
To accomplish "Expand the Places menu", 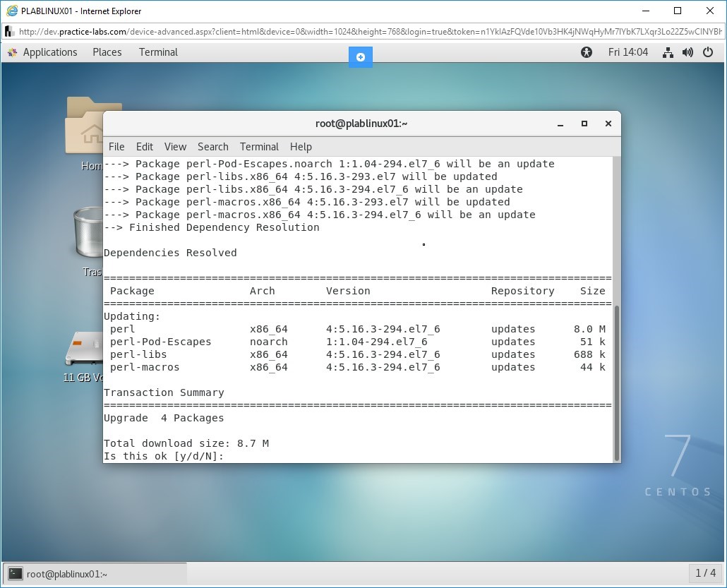I will tap(107, 52).
